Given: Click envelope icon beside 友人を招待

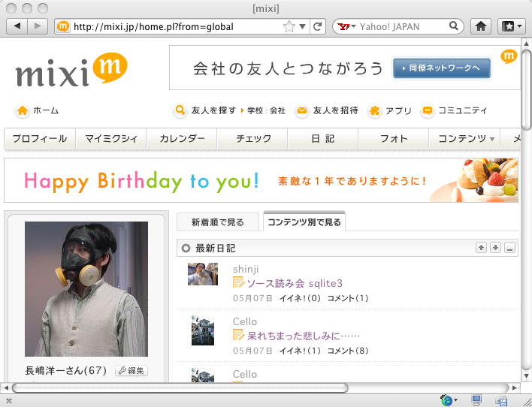Looking at the screenshot, I should tap(301, 110).
